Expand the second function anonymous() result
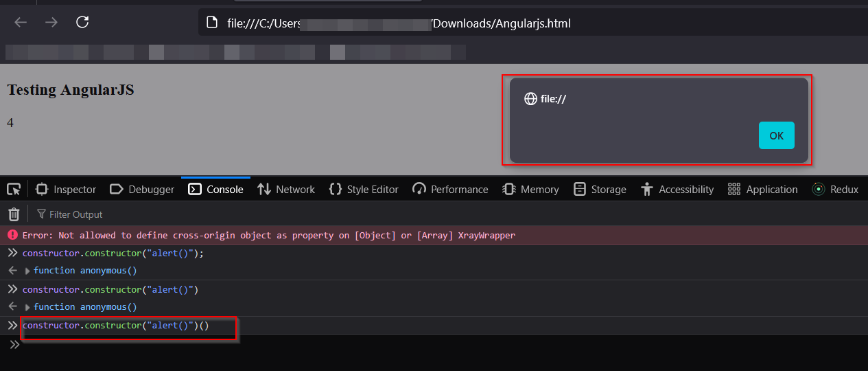Viewport: 868px width, 371px height. coord(27,307)
